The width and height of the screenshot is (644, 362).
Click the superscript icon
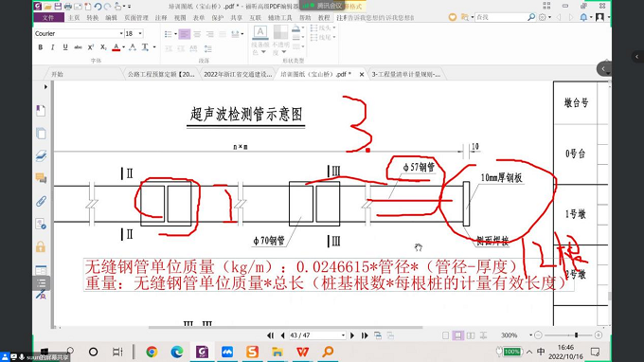point(91,47)
